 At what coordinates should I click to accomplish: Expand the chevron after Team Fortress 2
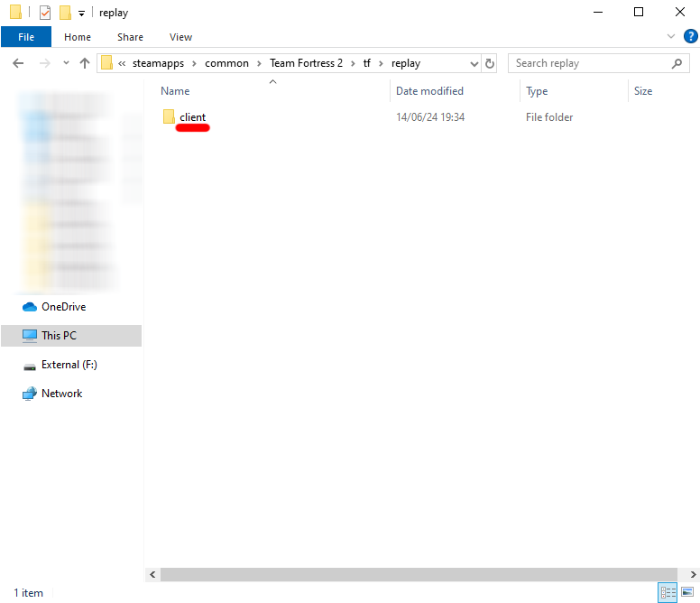[x=353, y=63]
